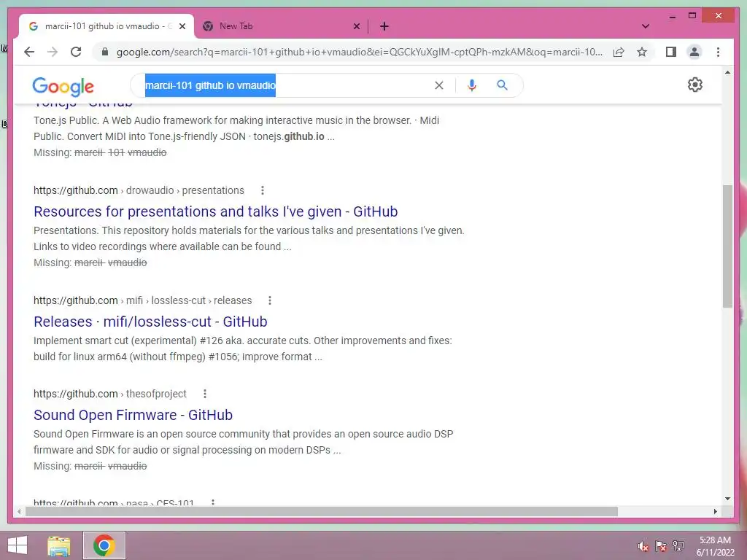This screenshot has height=560, width=747.
Task: Click the muted volume tray icon
Action: pyautogui.click(x=643, y=546)
